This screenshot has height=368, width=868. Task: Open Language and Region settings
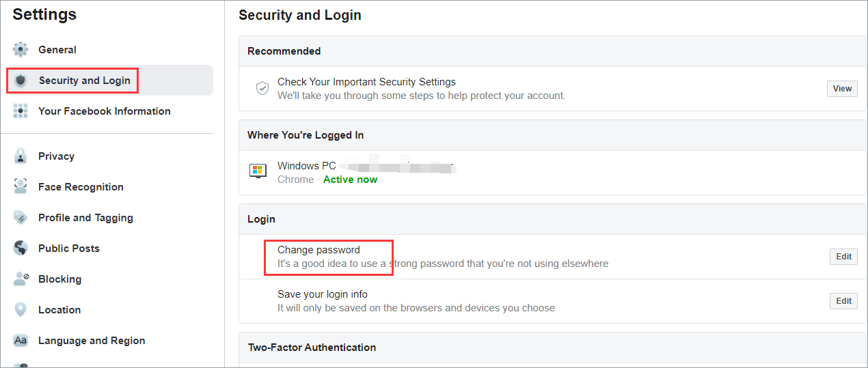[x=92, y=341]
